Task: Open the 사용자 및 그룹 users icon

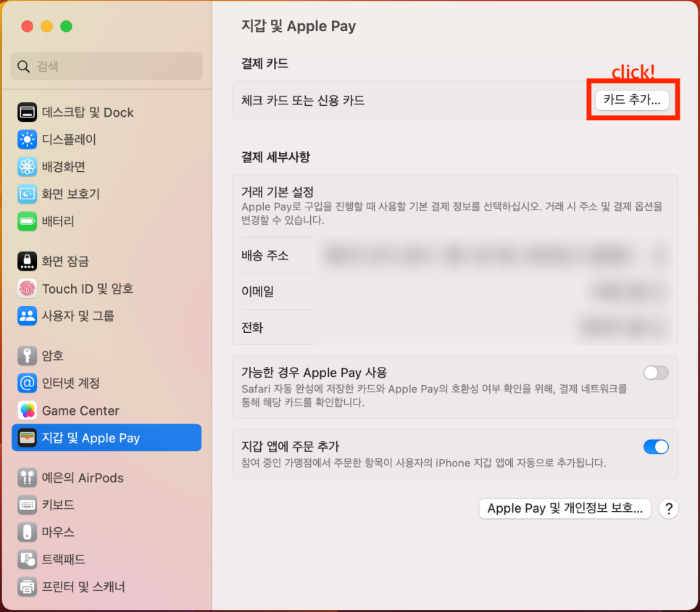Action: click(x=27, y=316)
